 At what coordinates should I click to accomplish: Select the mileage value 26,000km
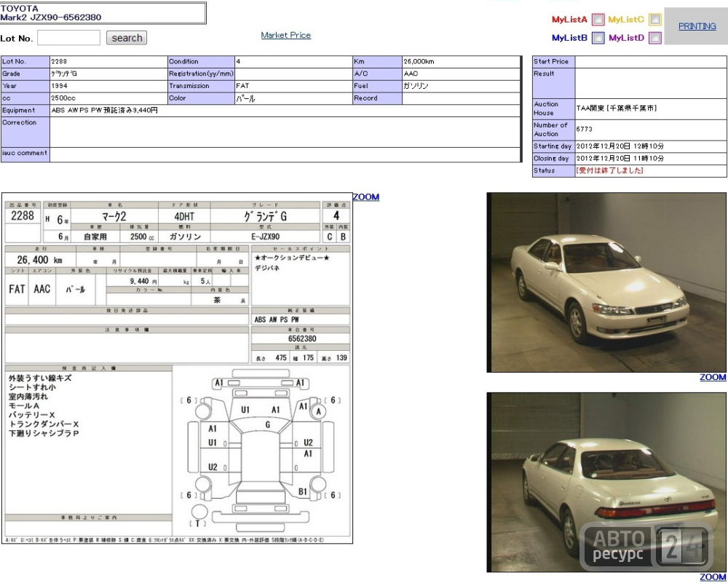click(x=419, y=61)
